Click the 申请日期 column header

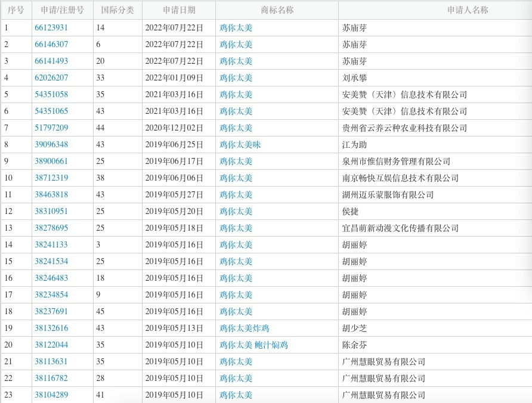click(179, 10)
